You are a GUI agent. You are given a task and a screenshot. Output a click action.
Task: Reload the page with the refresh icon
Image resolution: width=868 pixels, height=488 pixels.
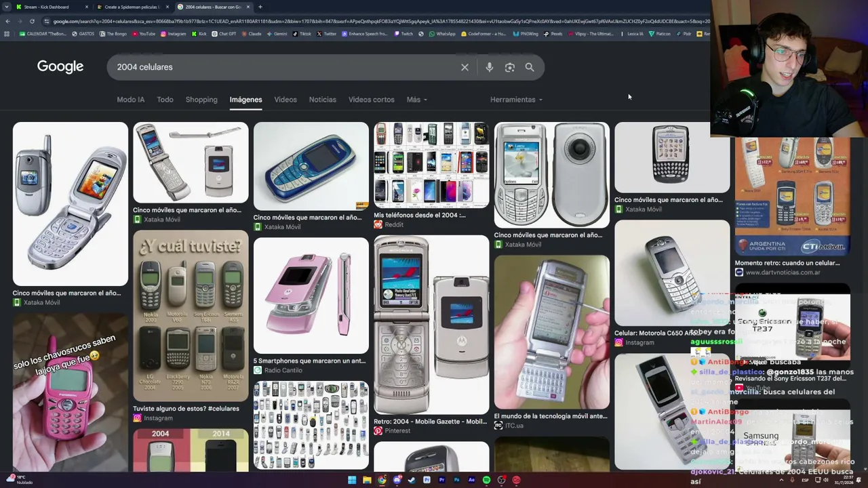point(33,21)
